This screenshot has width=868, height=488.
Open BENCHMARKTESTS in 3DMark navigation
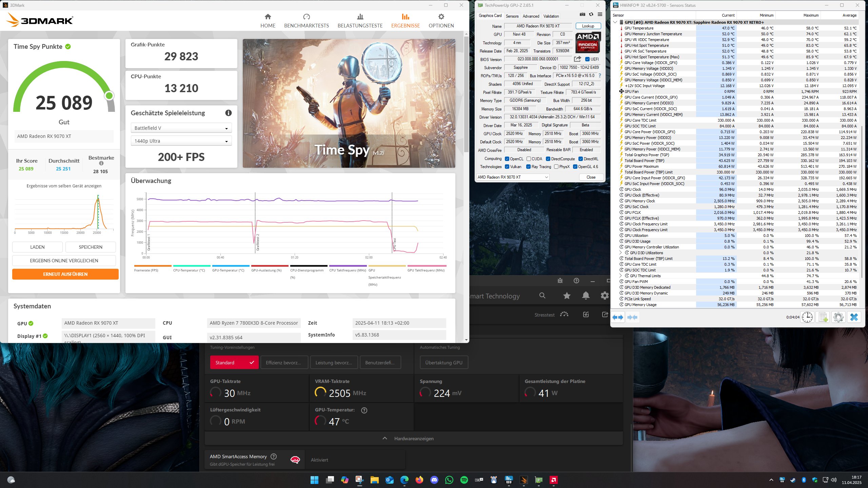tap(306, 21)
